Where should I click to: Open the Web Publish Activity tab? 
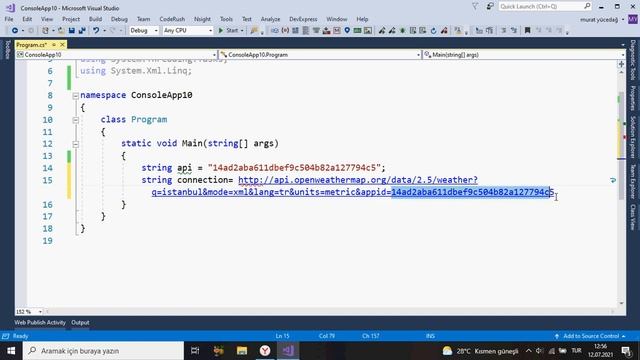(x=40, y=322)
